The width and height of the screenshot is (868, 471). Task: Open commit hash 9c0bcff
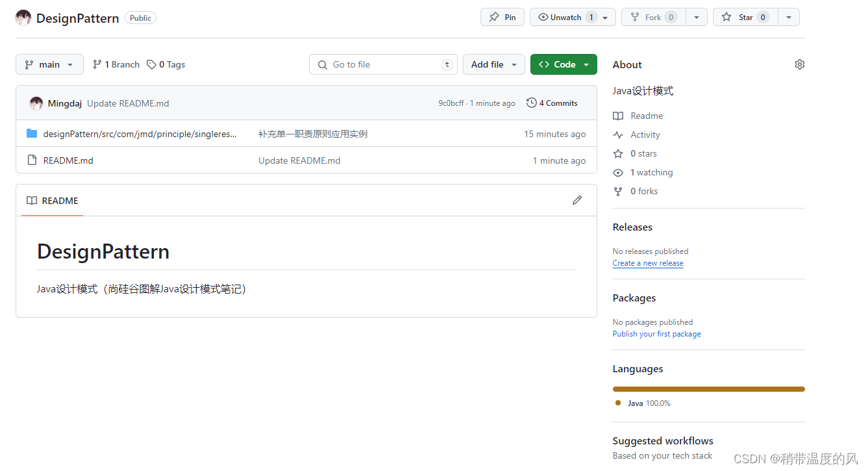coord(451,103)
